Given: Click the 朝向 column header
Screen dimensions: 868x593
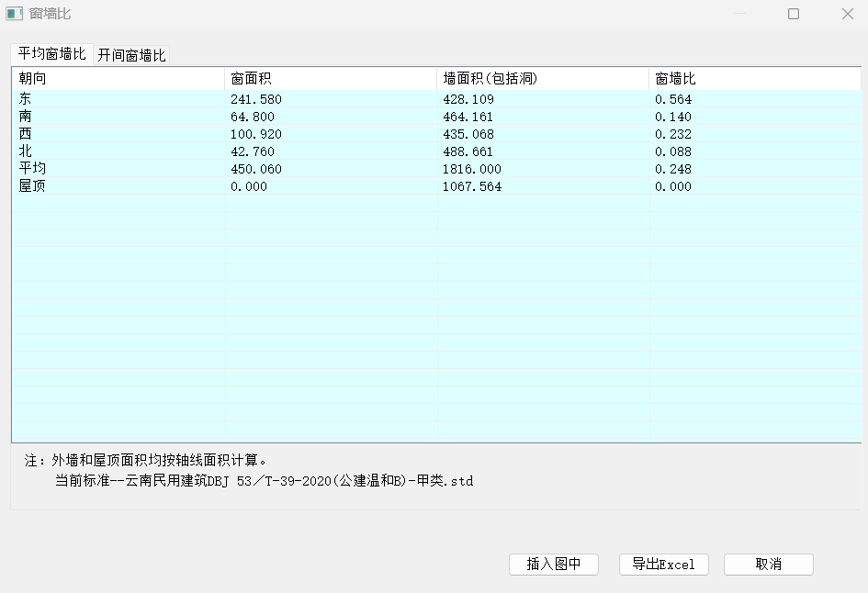Looking at the screenshot, I should coord(118,79).
